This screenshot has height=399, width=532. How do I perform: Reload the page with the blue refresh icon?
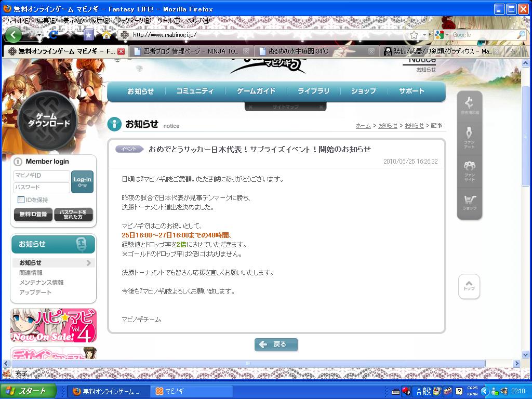pyautogui.click(x=54, y=35)
